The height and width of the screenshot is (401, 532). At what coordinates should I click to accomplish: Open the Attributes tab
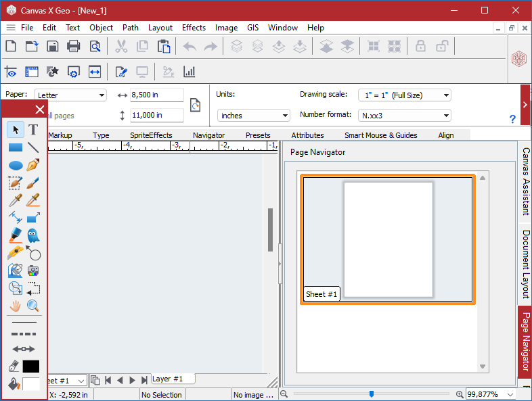coord(307,135)
